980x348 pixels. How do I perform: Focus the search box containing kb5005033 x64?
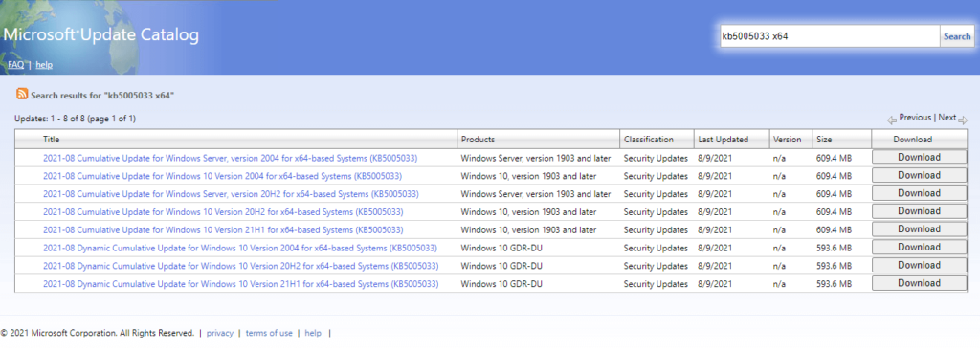coord(830,36)
